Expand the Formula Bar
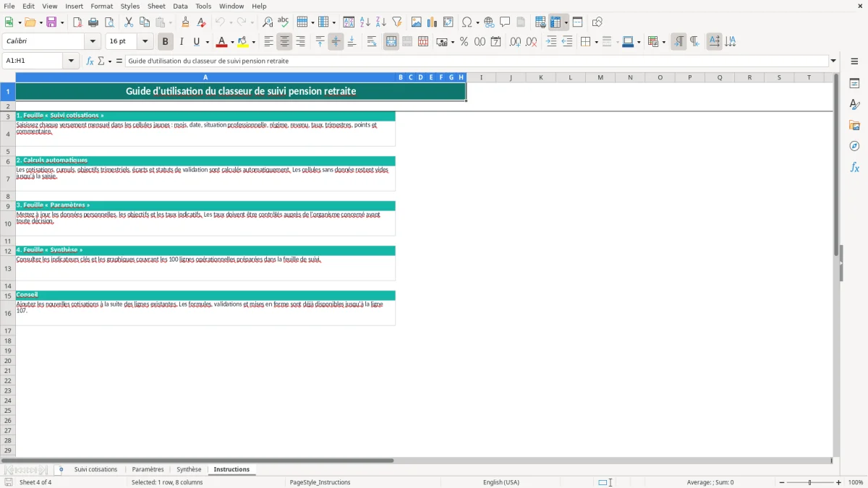The image size is (868, 488). pos(833,61)
